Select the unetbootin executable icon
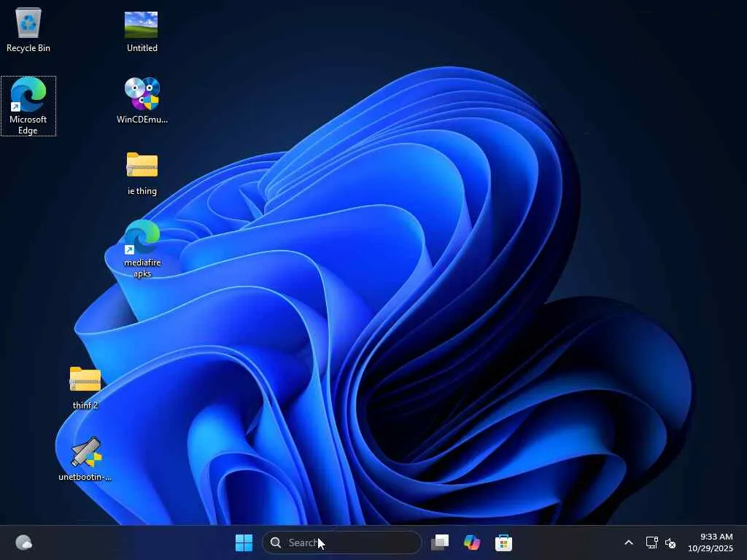Image resolution: width=747 pixels, height=560 pixels. (x=86, y=452)
